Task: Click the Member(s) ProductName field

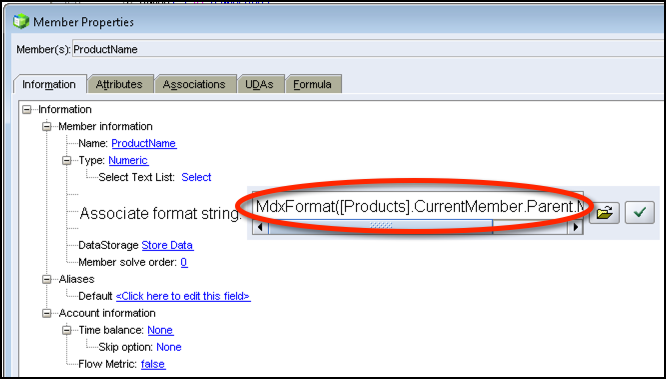Action: coord(369,49)
